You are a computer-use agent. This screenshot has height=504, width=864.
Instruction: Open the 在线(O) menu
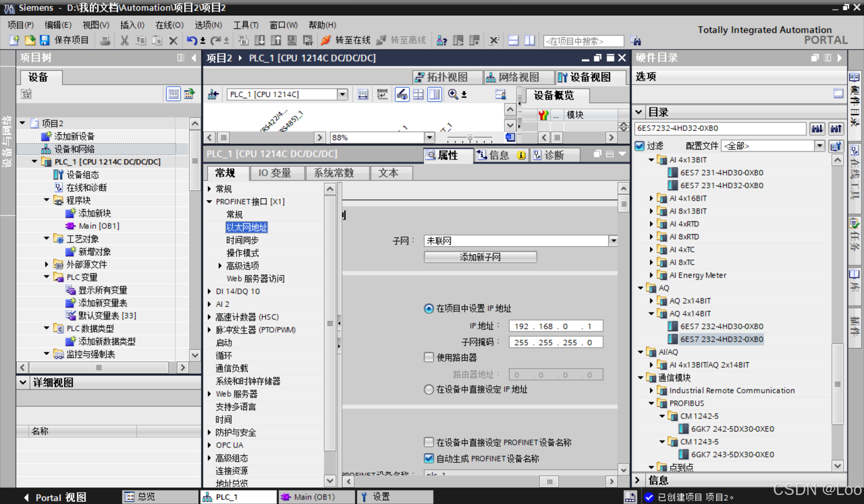tap(169, 25)
